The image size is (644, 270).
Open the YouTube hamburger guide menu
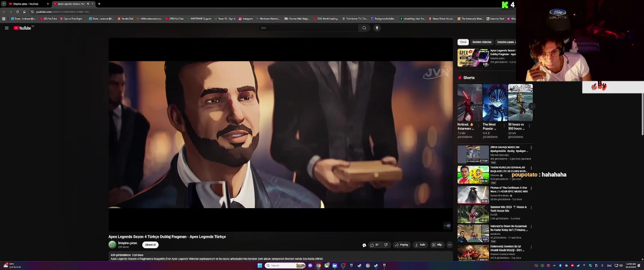pos(6,28)
